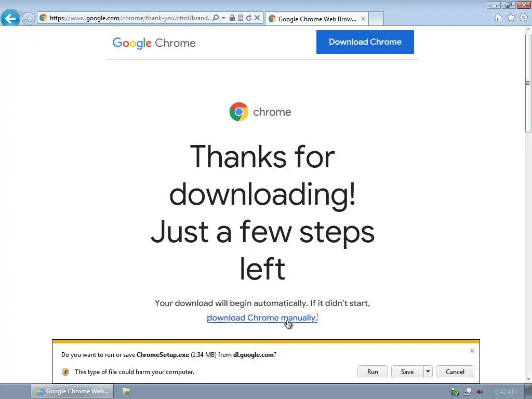
Task: Open Favorites with the star icon
Action: point(511,17)
